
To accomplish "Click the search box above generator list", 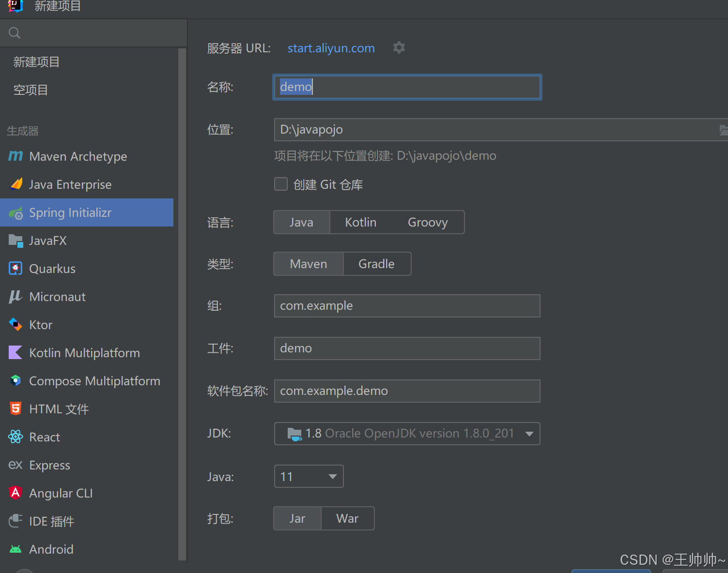I will pos(93,33).
